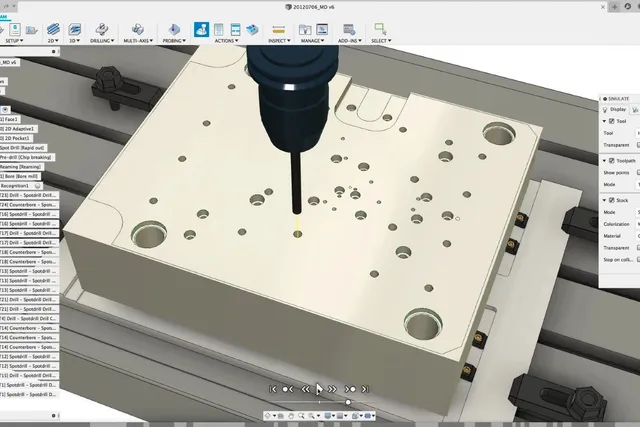The height and width of the screenshot is (427, 640).
Task: Open the PROBING dropdown menu
Action: pyautogui.click(x=174, y=41)
